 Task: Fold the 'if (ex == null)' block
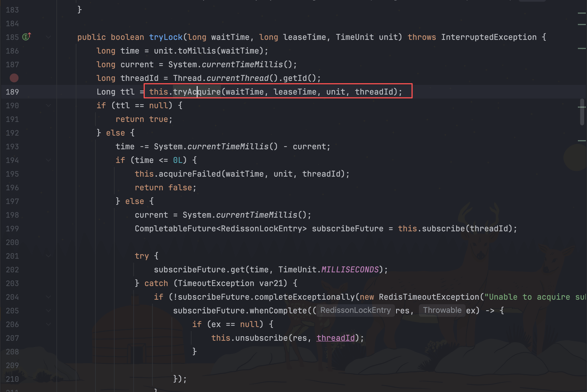[48, 324]
